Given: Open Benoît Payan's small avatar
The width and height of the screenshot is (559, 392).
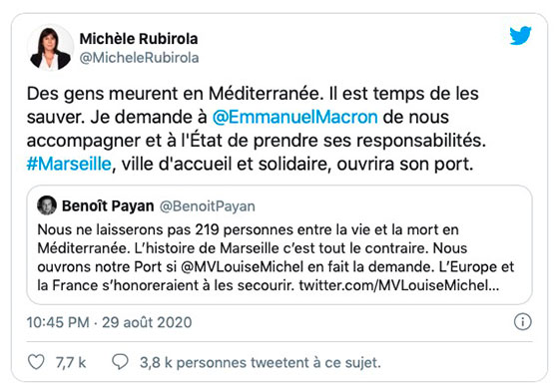Looking at the screenshot, I should 47,205.
